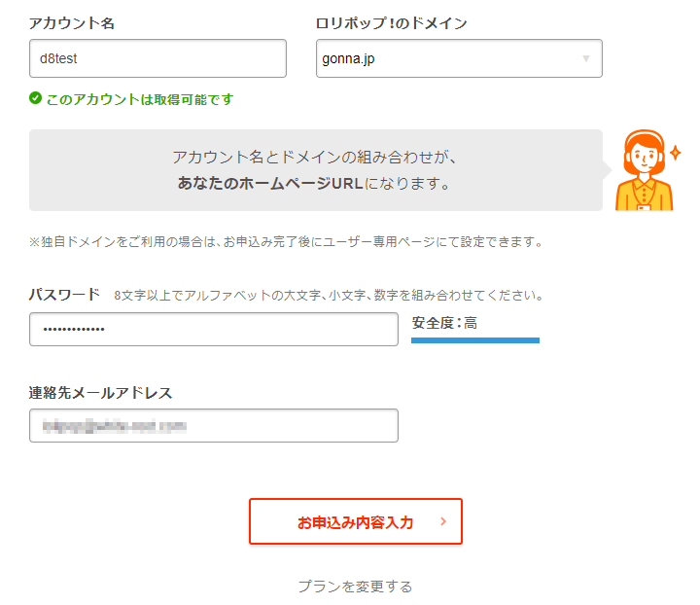Image resolution: width=700 pixels, height=605 pixels.
Task: Click the アカウント名 field containing d8test
Action: point(157,58)
